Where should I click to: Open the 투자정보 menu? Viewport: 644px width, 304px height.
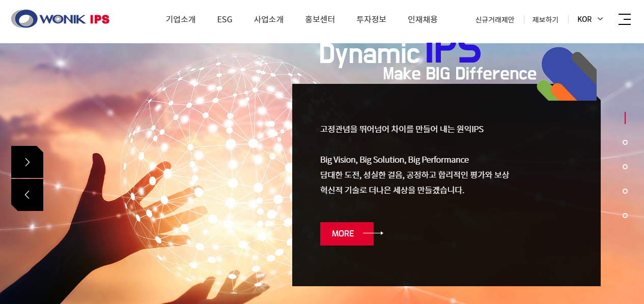(371, 19)
